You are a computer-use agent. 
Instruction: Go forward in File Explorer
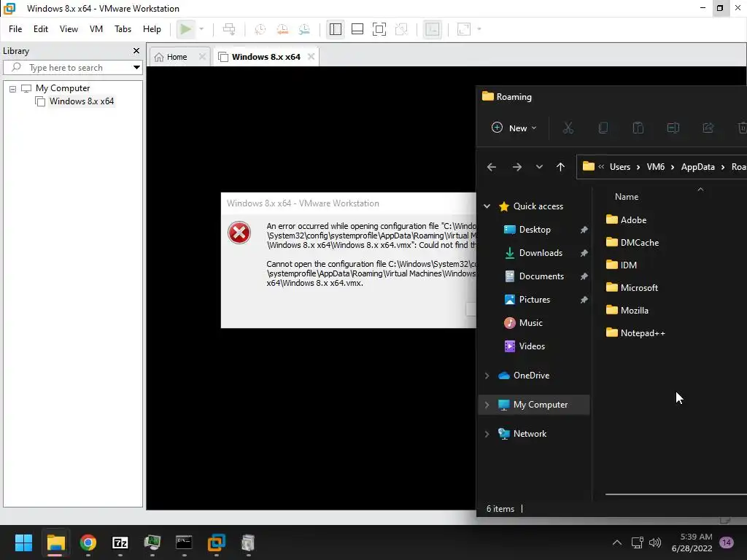click(x=517, y=167)
